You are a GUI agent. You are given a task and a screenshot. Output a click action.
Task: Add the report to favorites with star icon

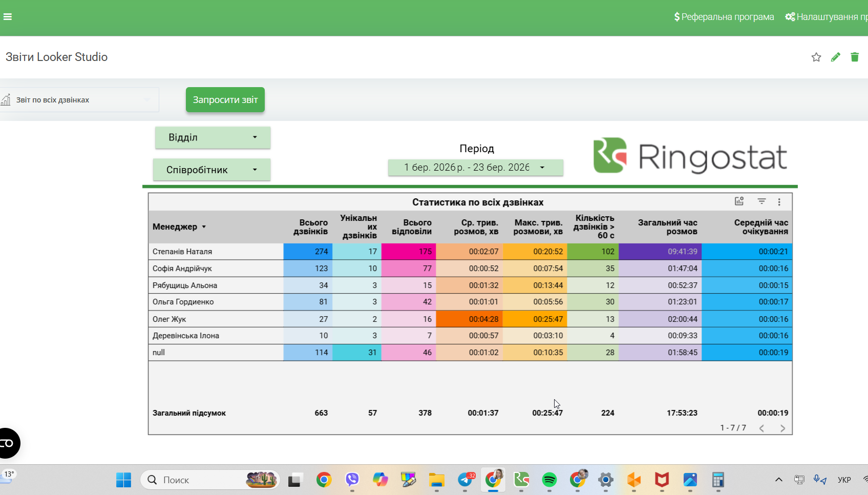[x=816, y=57]
